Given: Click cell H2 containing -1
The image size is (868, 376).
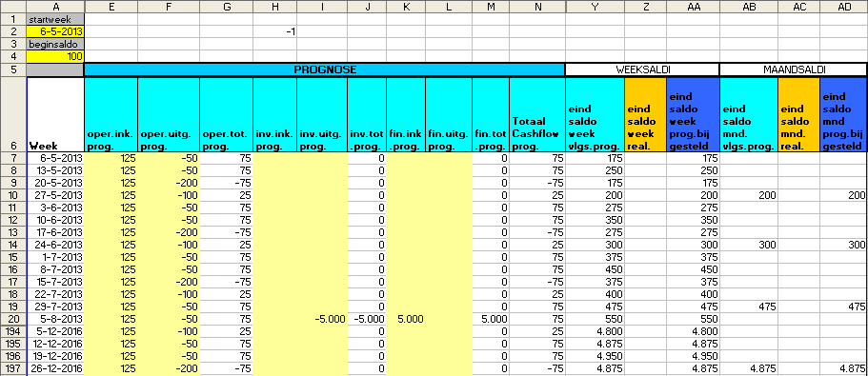Looking at the screenshot, I should pyautogui.click(x=275, y=32).
